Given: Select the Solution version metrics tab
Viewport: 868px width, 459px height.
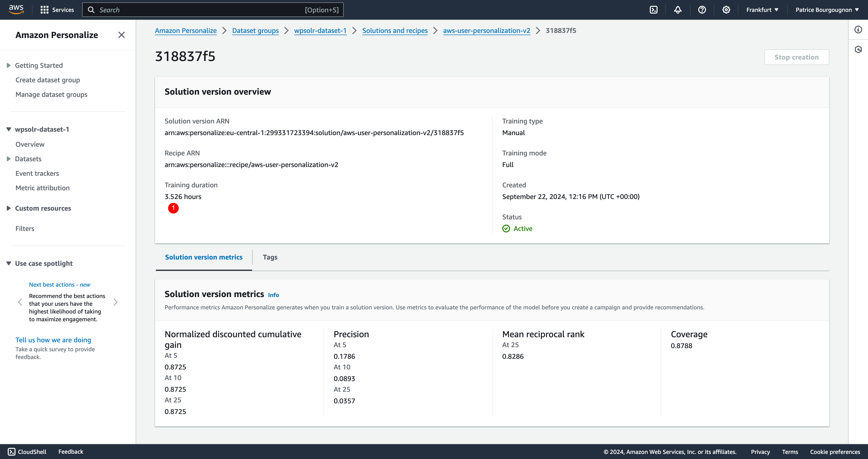Looking at the screenshot, I should pos(203,257).
